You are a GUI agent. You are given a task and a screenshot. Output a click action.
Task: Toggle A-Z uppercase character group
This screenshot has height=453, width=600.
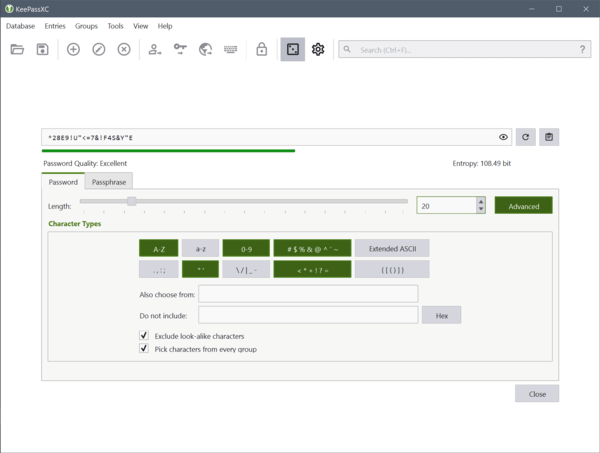pos(159,248)
